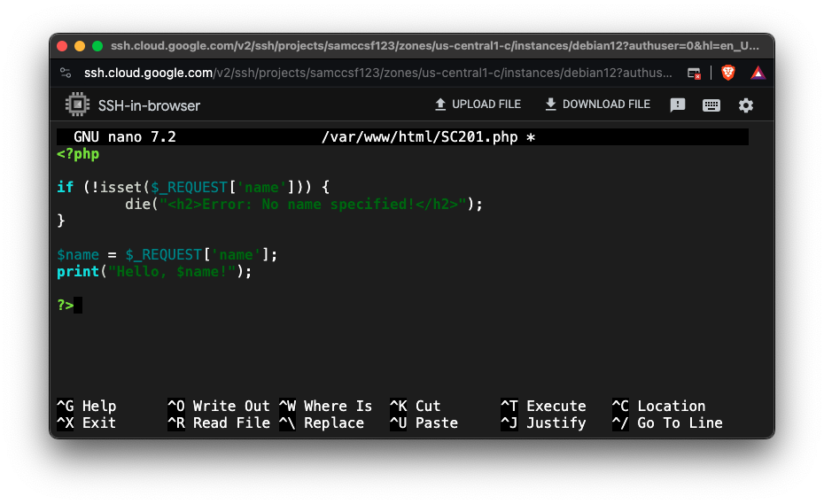Click the ^G Help shortcut label
Viewport: 824px width, 504px height.
pyautogui.click(x=87, y=406)
